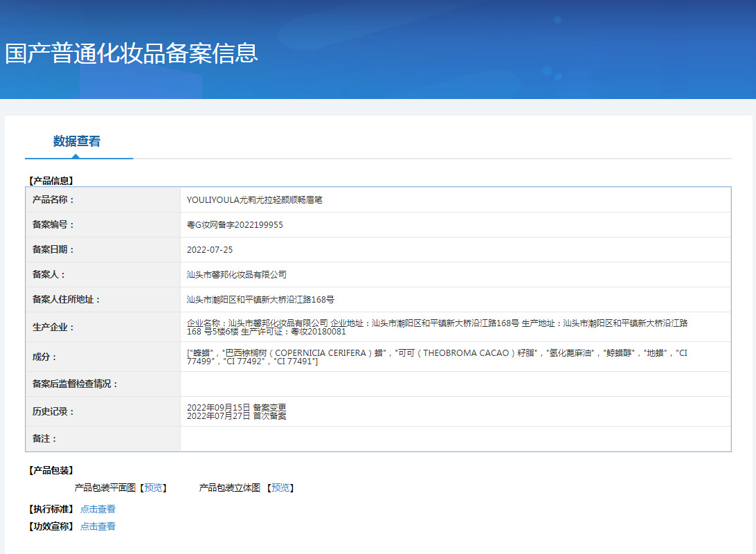This screenshot has width=756, height=554.
Task: Open 点击查看 link for 执行标准
Action: pos(98,509)
